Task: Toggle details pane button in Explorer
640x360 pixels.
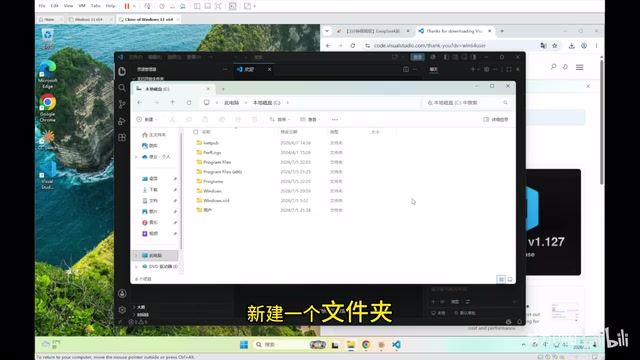Action: [496, 120]
